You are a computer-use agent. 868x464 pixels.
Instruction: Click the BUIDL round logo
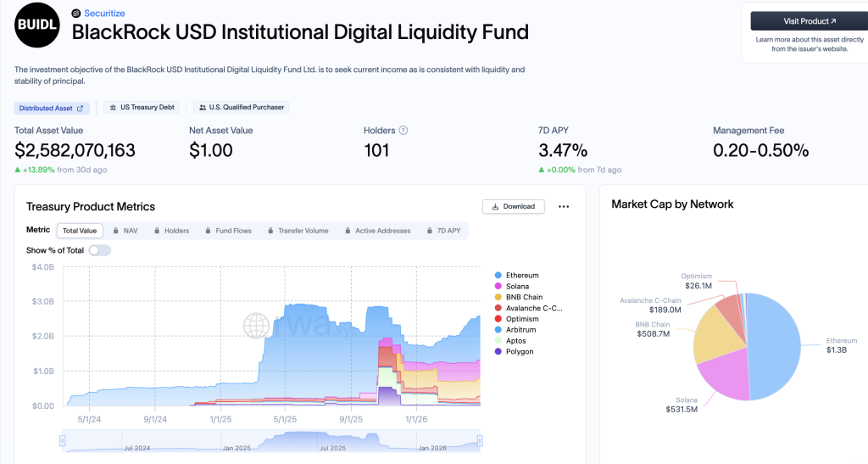[x=37, y=25]
